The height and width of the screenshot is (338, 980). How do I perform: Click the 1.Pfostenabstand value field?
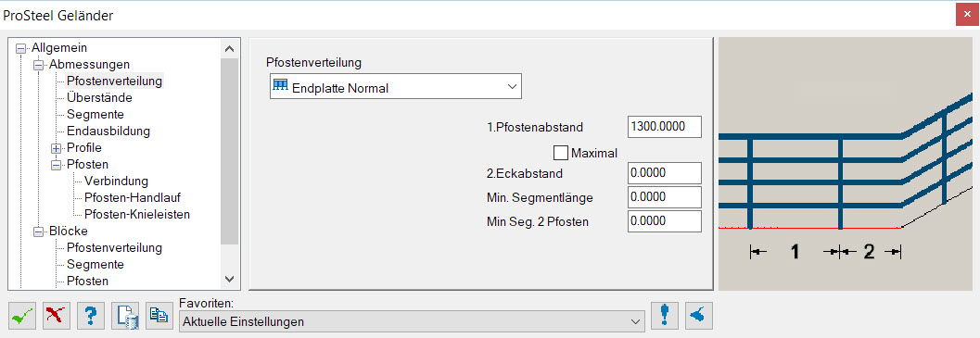(664, 126)
